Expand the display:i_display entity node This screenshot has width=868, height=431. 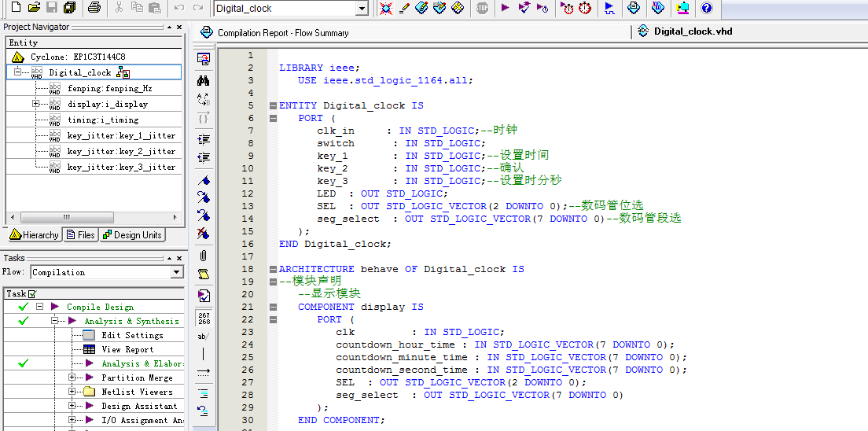35,104
